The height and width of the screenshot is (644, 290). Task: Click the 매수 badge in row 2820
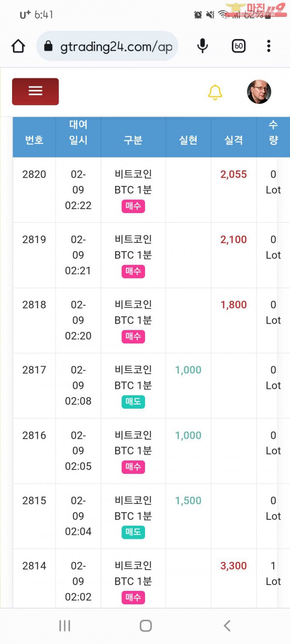(x=133, y=206)
